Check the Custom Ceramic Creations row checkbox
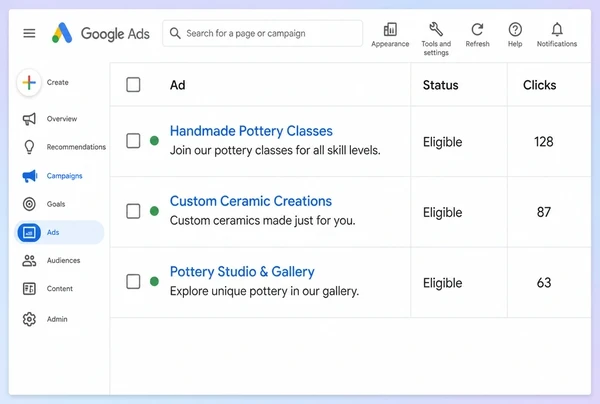The image size is (600, 404). [133, 211]
